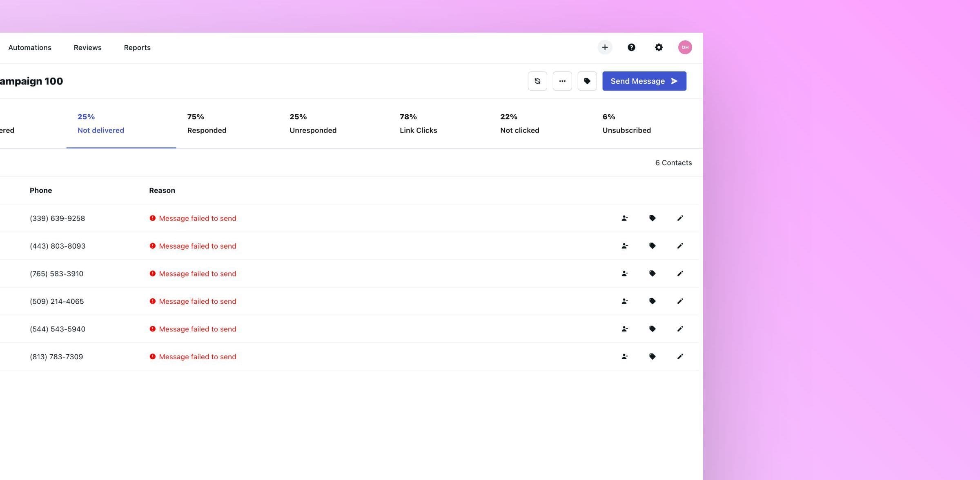Click the tag icon for (339) 639-9258
980x480 pixels.
tap(652, 218)
